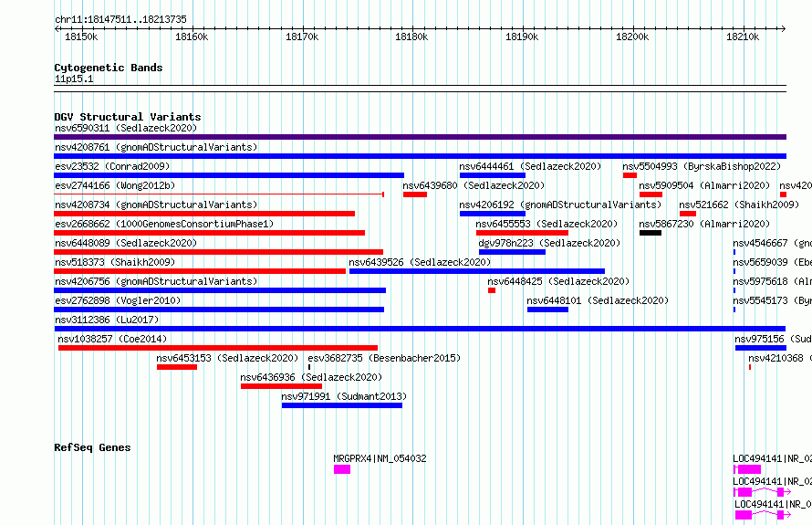
Task: Click the esv23532 (Conrad2009) label
Action: [112, 166]
